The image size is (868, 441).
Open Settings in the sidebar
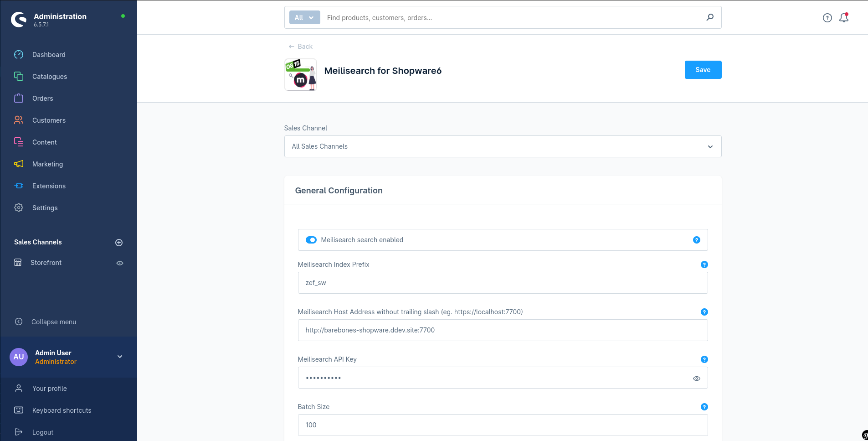45,208
